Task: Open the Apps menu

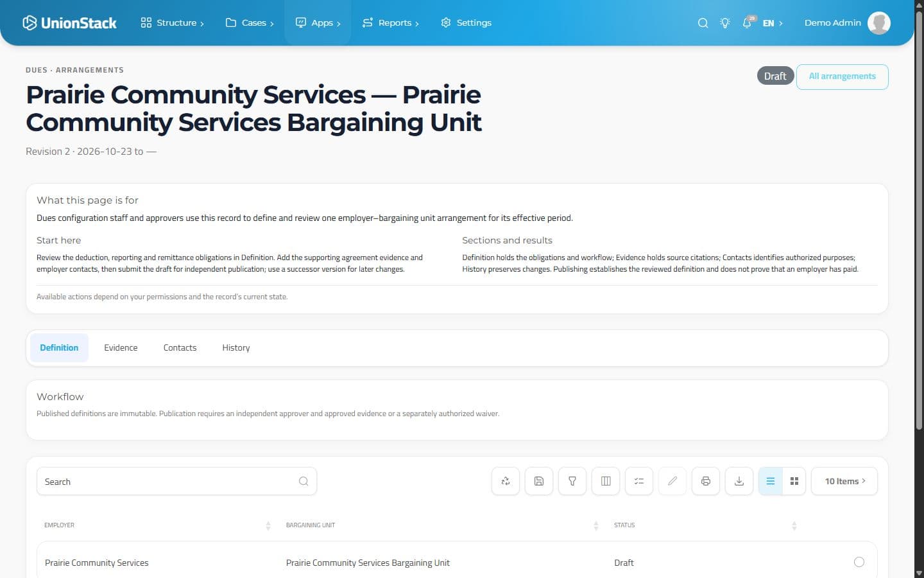Action: tap(318, 22)
